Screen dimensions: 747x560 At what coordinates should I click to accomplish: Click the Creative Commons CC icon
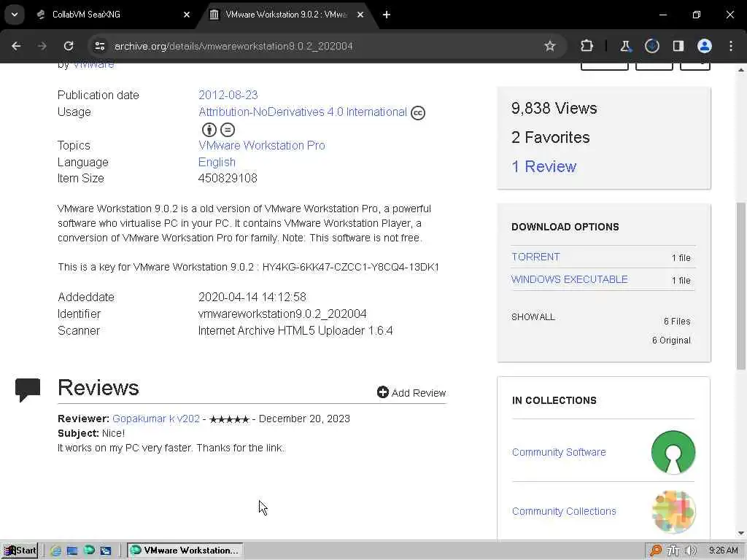coord(418,113)
